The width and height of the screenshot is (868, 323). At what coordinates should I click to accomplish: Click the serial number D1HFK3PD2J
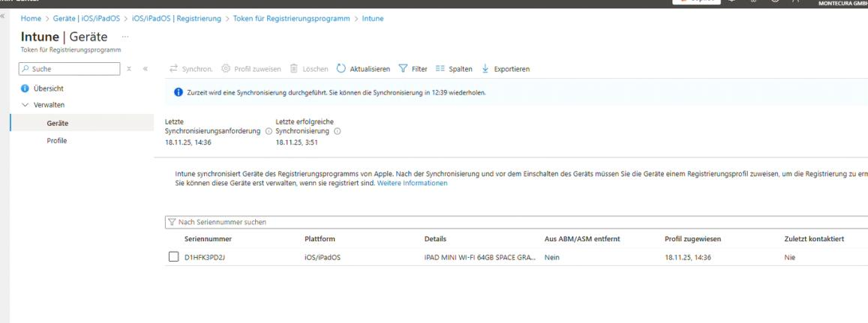(205, 257)
